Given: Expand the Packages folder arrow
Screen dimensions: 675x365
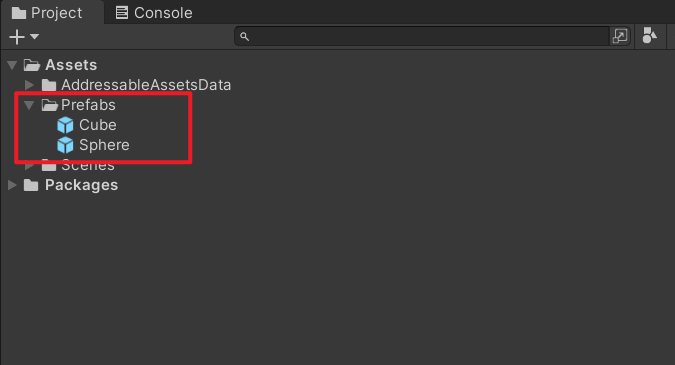Looking at the screenshot, I should pyautogui.click(x=12, y=185).
